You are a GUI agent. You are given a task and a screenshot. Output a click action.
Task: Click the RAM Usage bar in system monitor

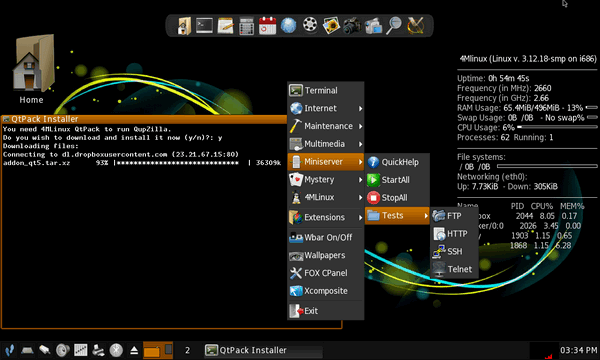coord(592,108)
